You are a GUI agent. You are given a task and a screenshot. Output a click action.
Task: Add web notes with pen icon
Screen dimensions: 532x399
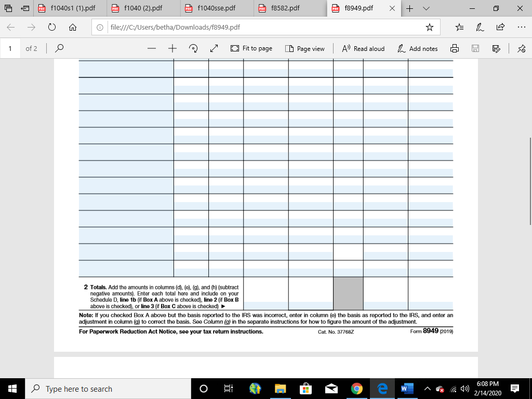pyautogui.click(x=480, y=27)
